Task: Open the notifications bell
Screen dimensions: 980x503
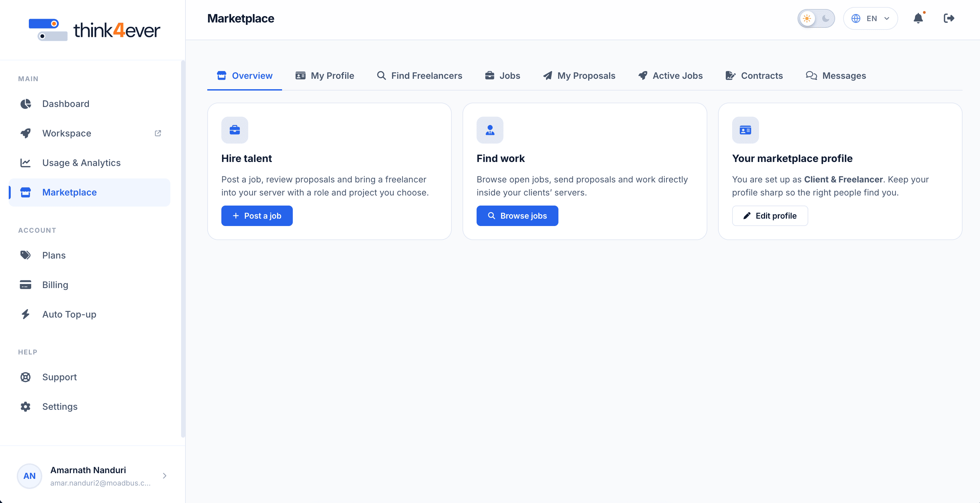Action: (x=918, y=18)
